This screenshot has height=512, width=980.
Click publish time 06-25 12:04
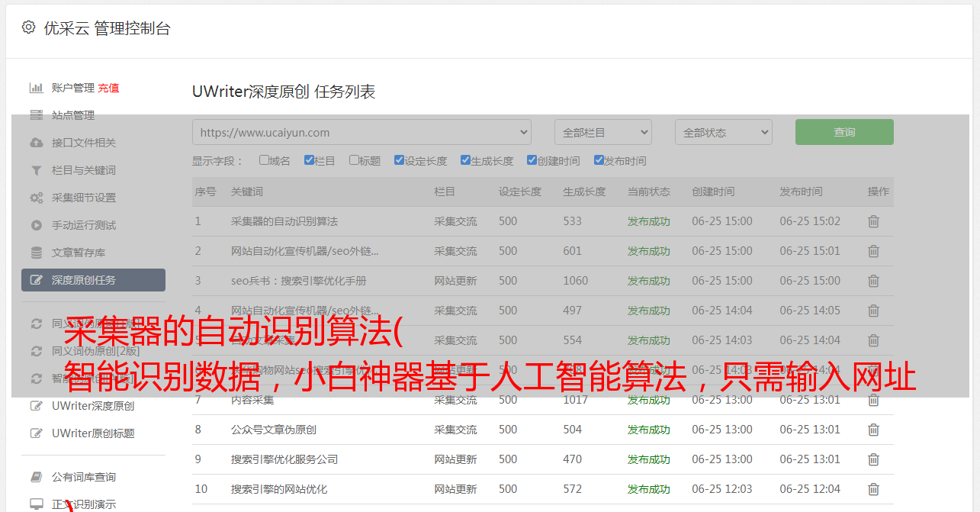coord(810,489)
